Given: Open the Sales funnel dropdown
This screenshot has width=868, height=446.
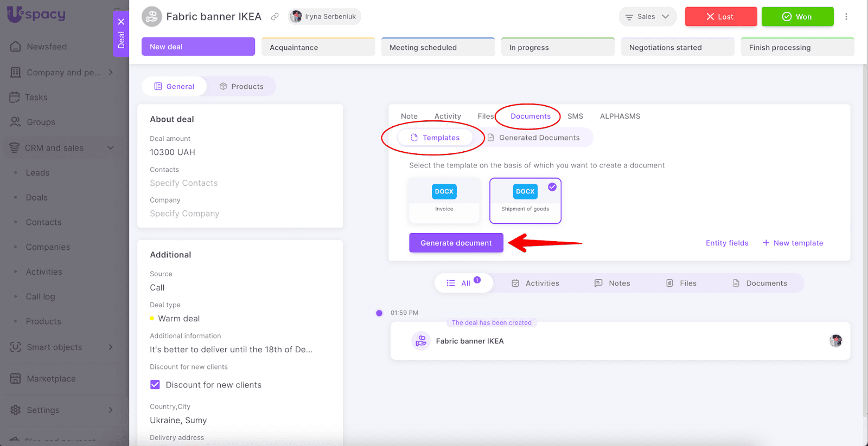Looking at the screenshot, I should tap(647, 17).
